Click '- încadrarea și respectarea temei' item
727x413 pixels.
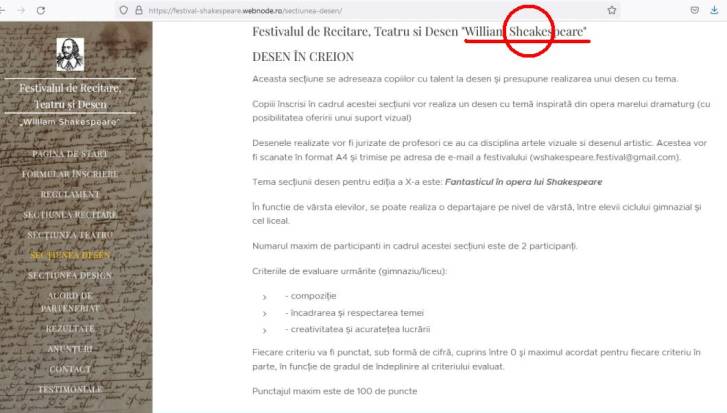[354, 313]
